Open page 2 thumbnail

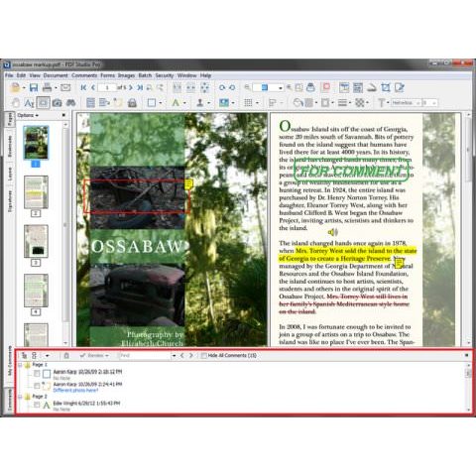(x=36, y=192)
